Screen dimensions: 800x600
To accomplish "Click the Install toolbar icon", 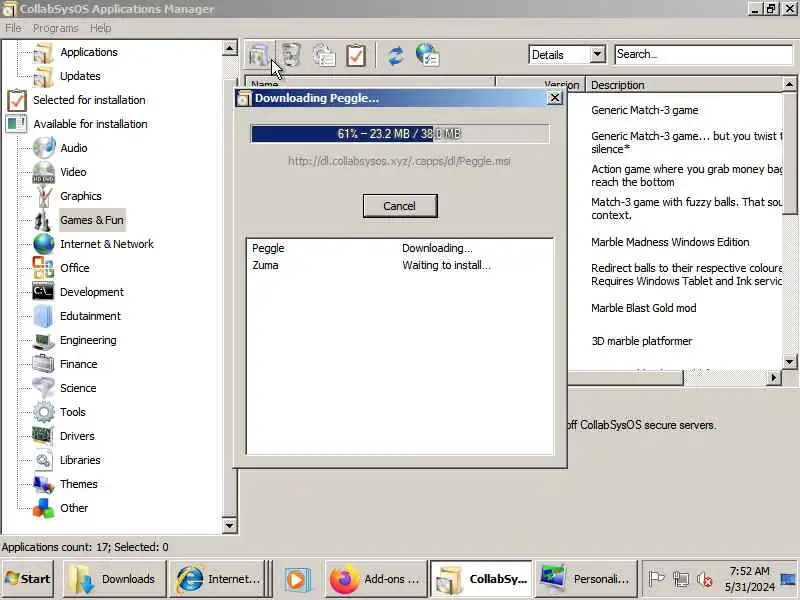I will click(259, 55).
